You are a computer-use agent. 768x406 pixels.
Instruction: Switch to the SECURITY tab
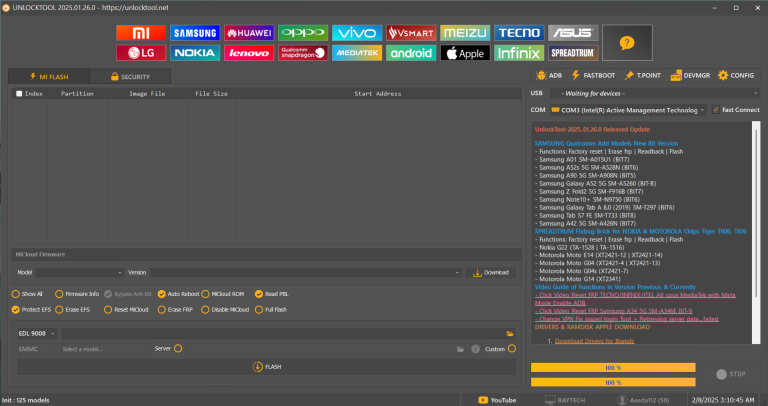[x=130, y=76]
